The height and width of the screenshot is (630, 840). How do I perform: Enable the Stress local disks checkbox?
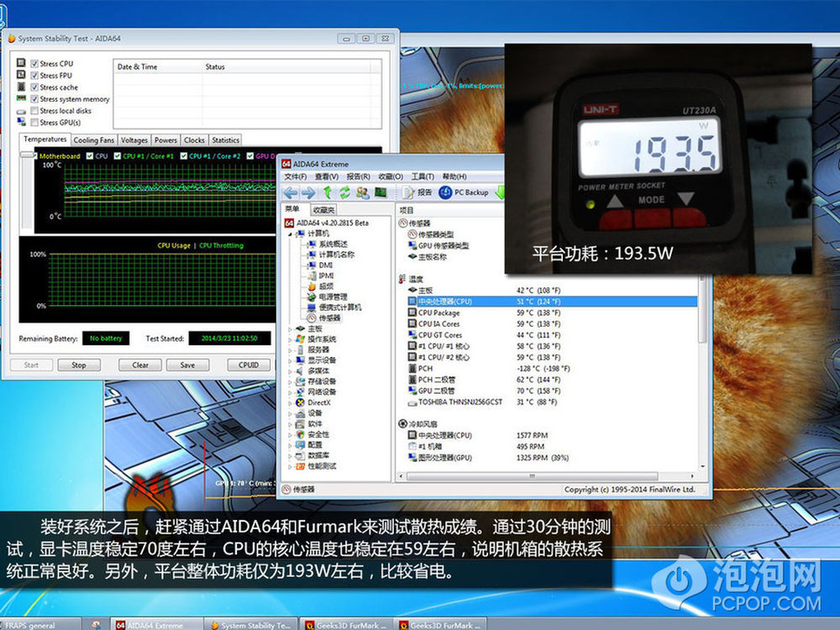[34, 111]
